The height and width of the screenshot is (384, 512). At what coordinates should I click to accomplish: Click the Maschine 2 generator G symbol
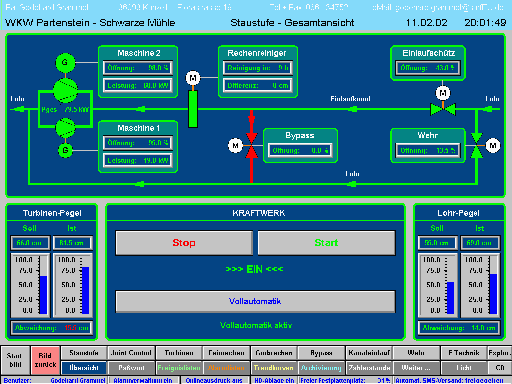[65, 62]
